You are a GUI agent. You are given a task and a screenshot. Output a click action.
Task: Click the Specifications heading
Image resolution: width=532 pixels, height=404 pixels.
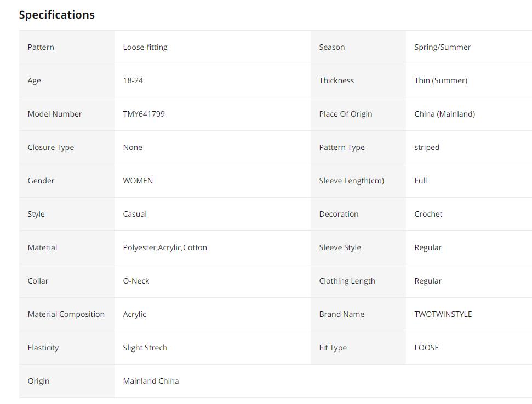click(56, 15)
